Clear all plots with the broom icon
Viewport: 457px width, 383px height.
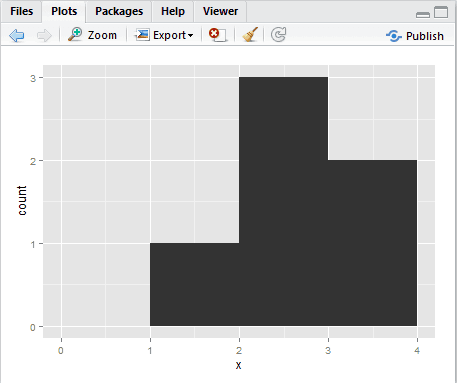pyautogui.click(x=250, y=34)
